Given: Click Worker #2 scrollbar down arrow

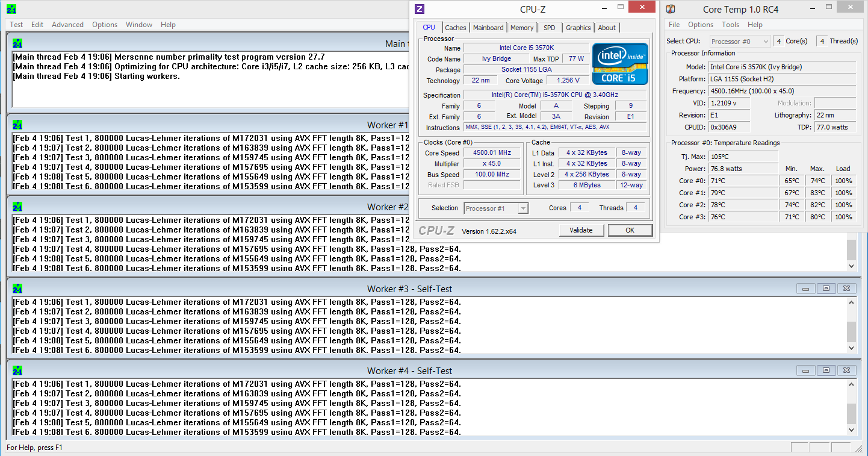Looking at the screenshot, I should pos(851,266).
